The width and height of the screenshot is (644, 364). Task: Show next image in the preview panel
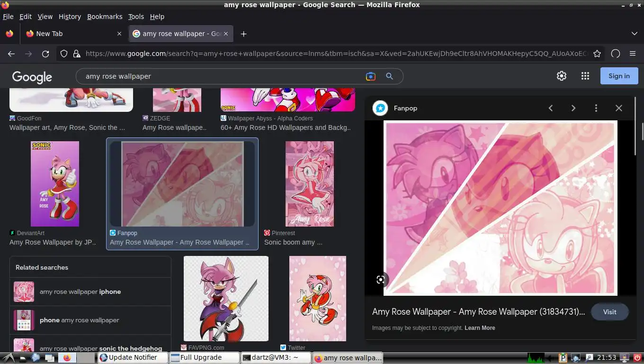(573, 108)
